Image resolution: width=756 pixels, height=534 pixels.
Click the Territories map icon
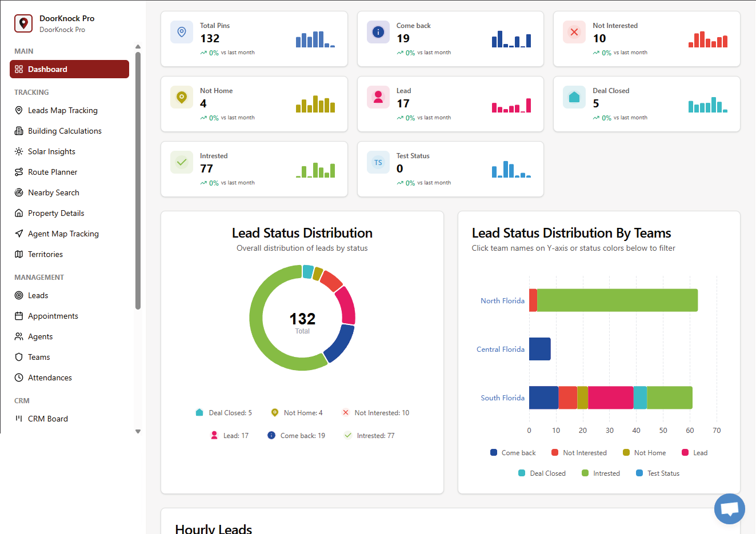tap(19, 254)
